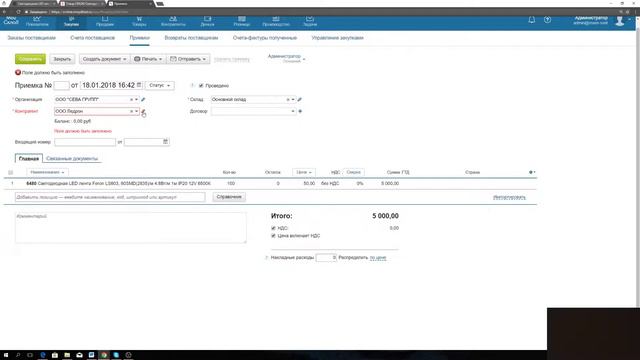
Task: Open table column settings gear
Action: (532, 172)
